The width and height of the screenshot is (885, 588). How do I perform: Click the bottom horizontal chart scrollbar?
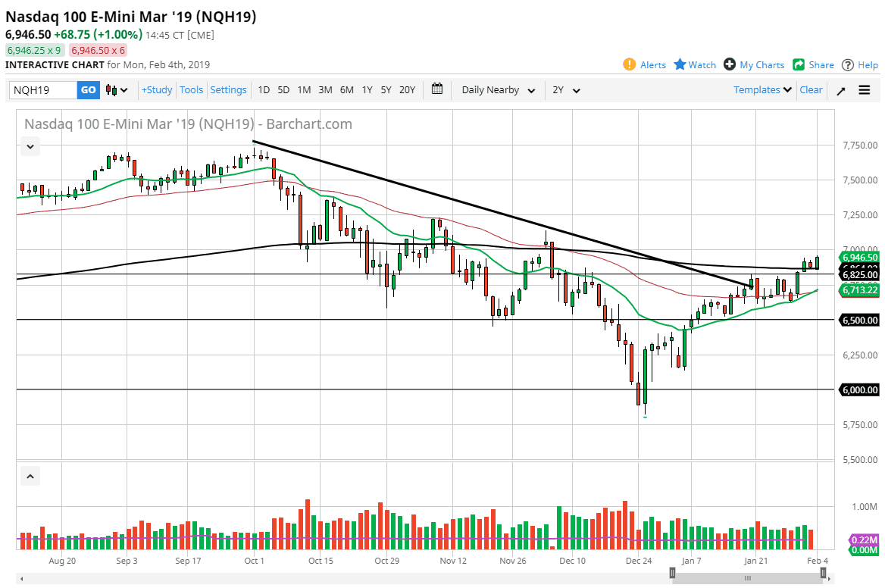tap(746, 577)
